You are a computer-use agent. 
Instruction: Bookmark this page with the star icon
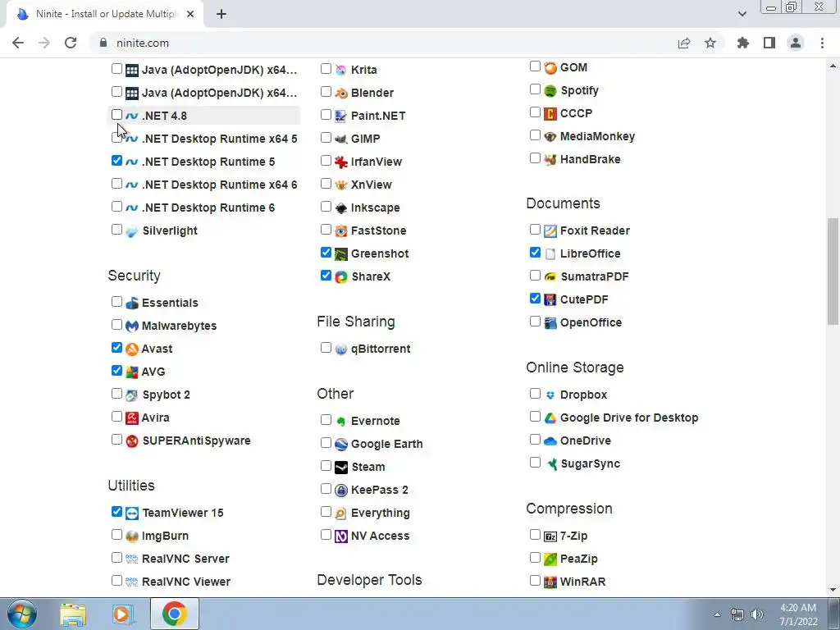tap(710, 43)
